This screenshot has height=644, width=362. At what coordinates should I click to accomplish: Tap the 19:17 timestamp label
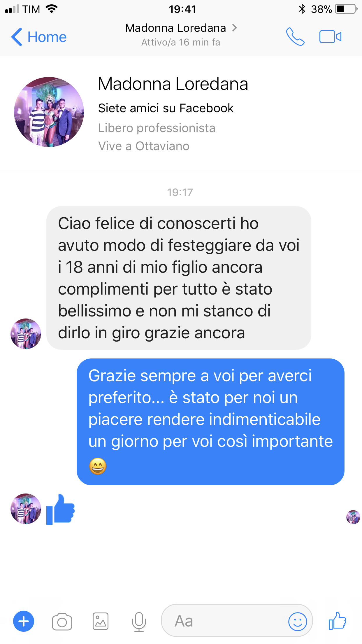pyautogui.click(x=180, y=192)
